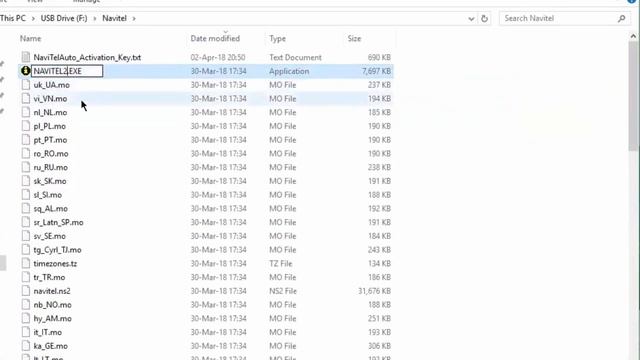Screen dimensions: 640x360
Task: Select the timezones.tz file icon
Action: pos(26,263)
